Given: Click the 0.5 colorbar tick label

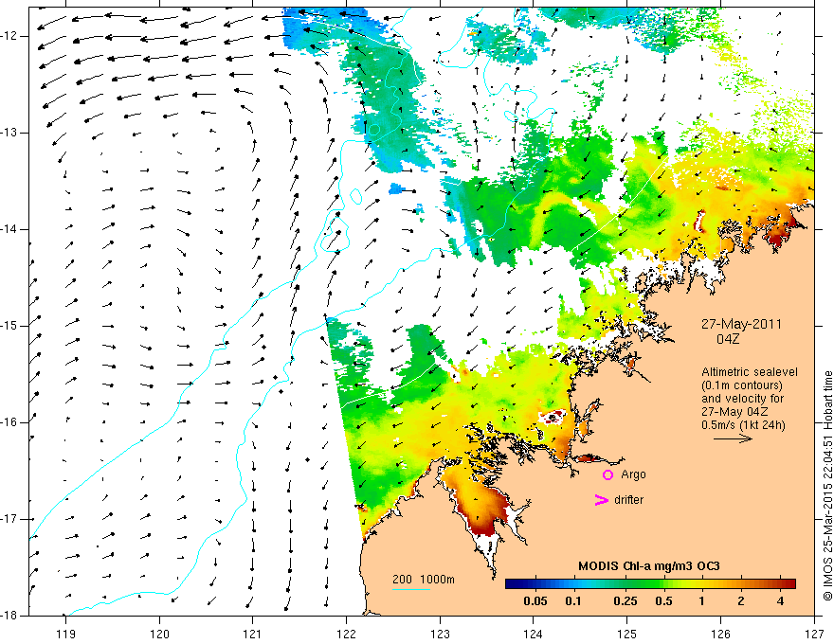Looking at the screenshot, I should (663, 601).
